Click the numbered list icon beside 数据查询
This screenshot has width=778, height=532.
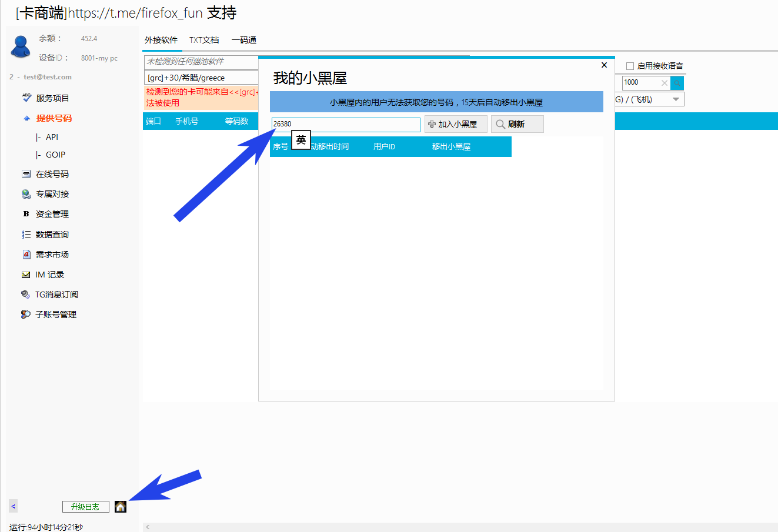click(x=26, y=235)
